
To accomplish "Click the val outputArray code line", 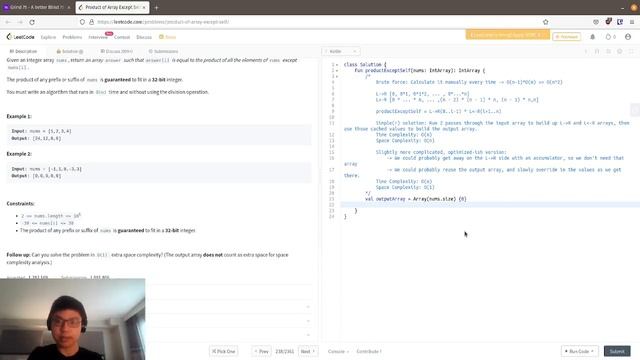I will click(x=416, y=199).
